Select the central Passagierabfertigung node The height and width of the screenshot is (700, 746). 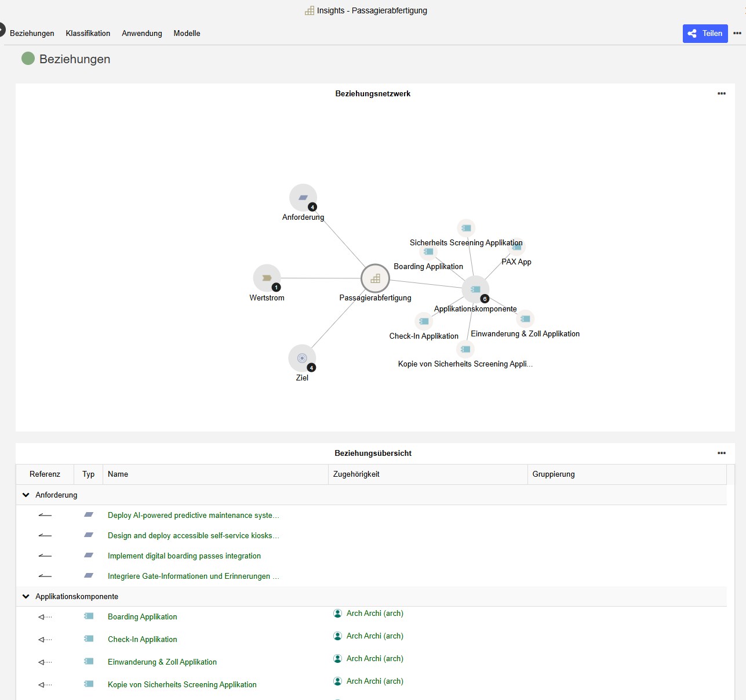click(375, 278)
